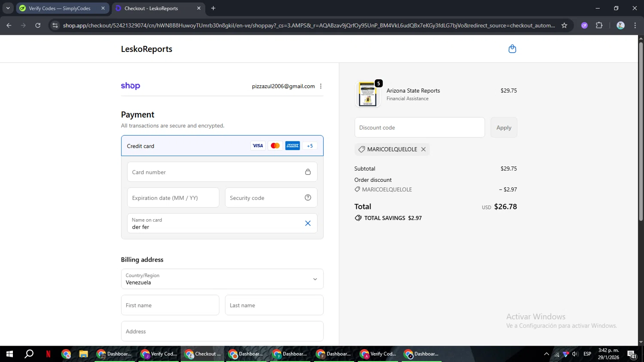
Task: Open the Chrome profile avatar
Action: (620, 25)
